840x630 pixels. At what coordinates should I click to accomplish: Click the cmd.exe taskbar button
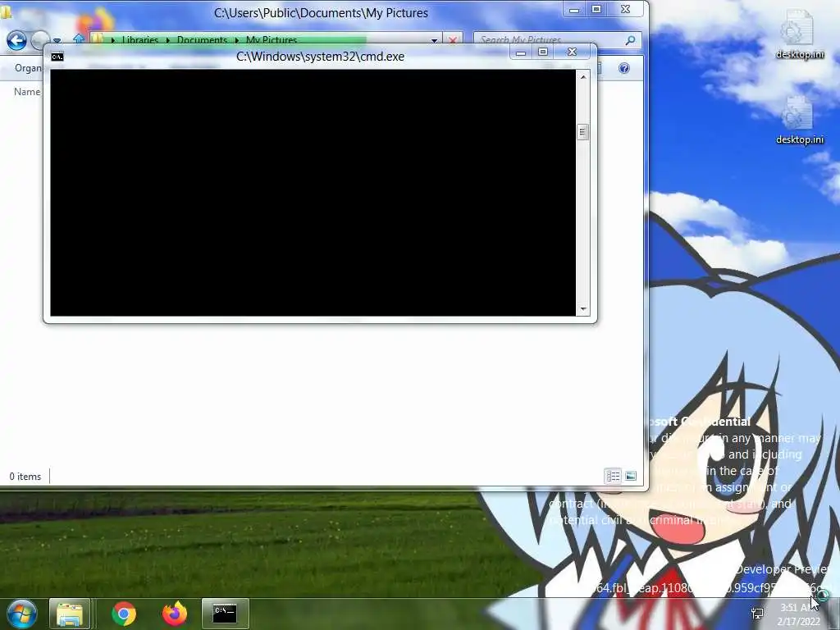(x=225, y=614)
